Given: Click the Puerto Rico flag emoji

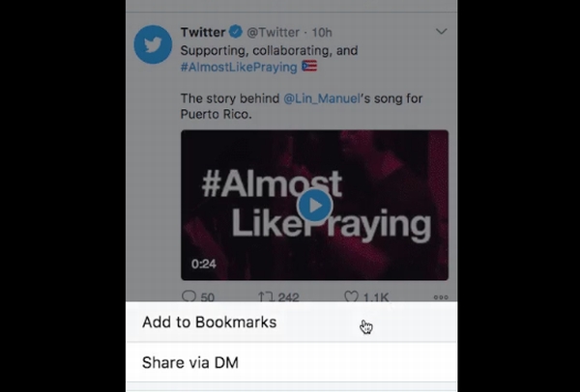Looking at the screenshot, I should pos(309,67).
